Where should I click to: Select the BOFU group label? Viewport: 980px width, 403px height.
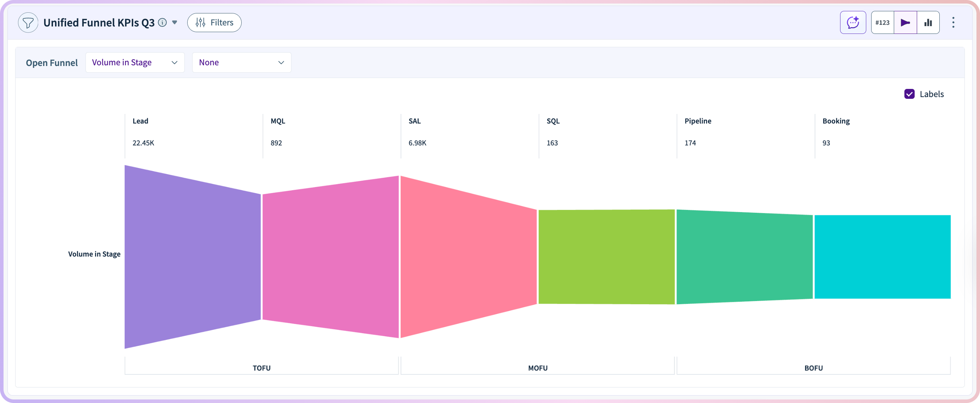coord(813,368)
